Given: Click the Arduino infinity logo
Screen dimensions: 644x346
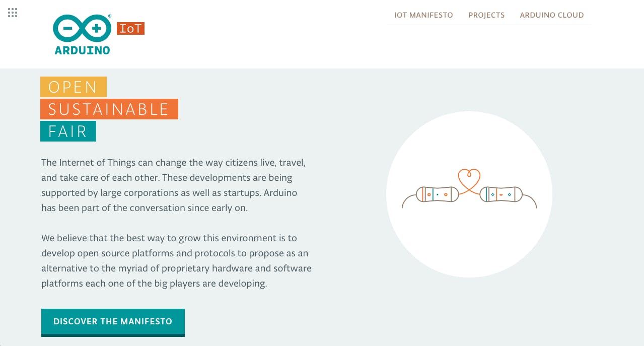Looking at the screenshot, I should tap(82, 29).
